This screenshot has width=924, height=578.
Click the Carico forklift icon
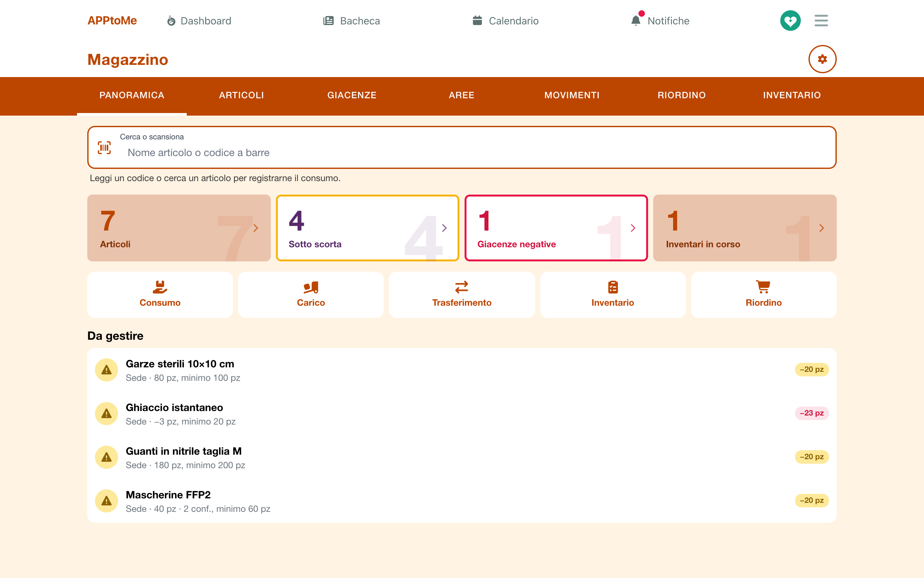311,287
